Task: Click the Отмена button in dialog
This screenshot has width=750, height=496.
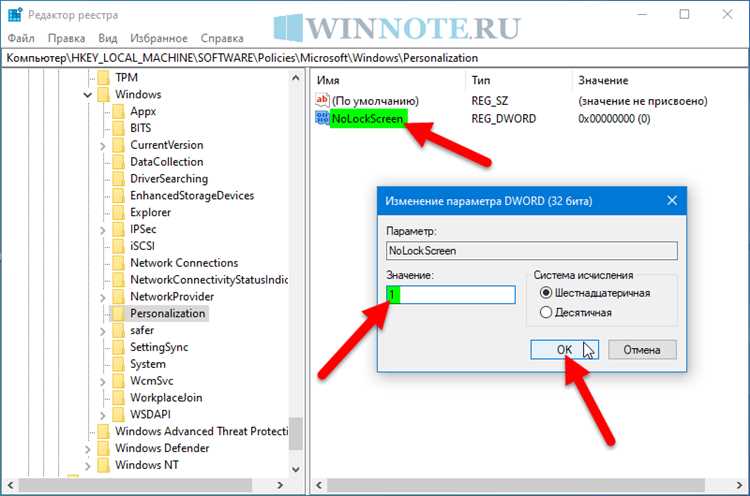Action: 642,350
